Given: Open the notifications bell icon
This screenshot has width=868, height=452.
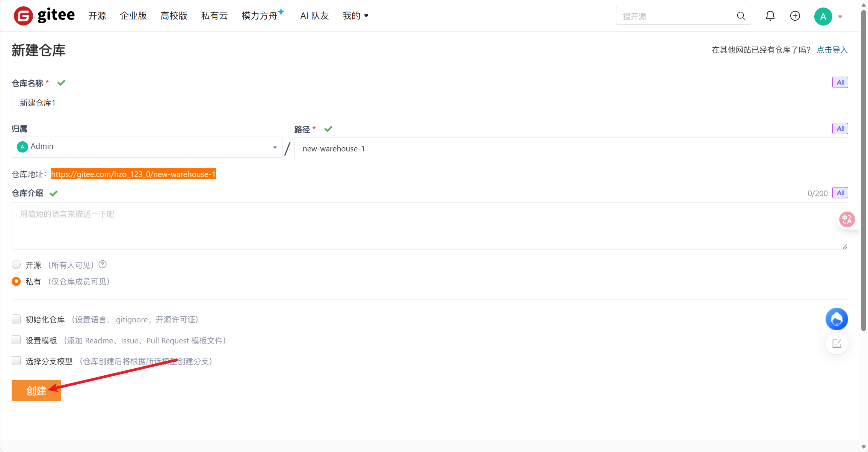Looking at the screenshot, I should [770, 16].
